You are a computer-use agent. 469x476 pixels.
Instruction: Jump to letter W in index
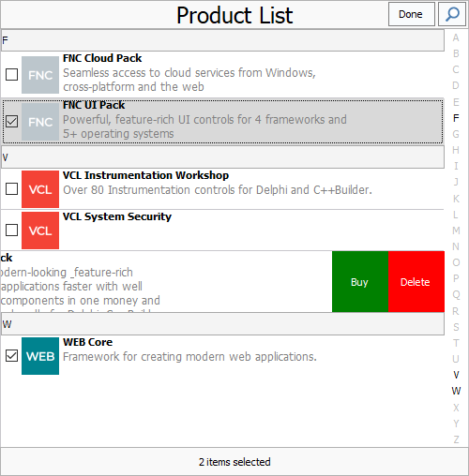point(456,391)
